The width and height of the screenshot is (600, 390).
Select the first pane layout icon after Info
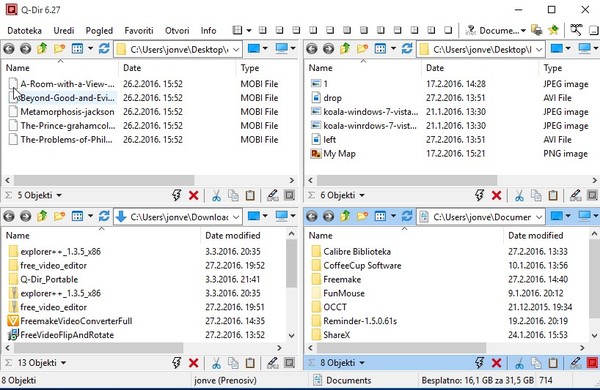pos(237,30)
